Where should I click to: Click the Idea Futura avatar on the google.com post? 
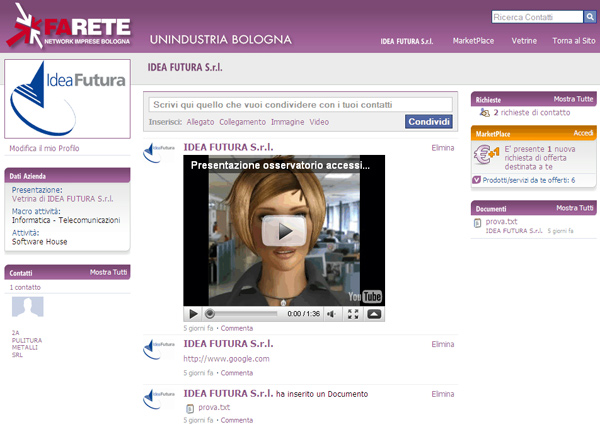(159, 349)
